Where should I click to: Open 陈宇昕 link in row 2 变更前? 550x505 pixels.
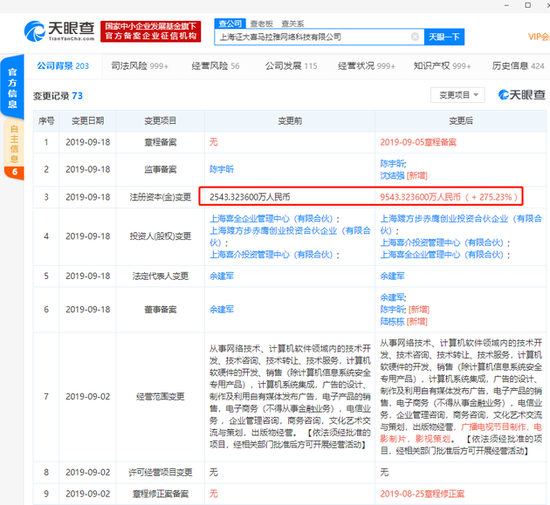221,169
